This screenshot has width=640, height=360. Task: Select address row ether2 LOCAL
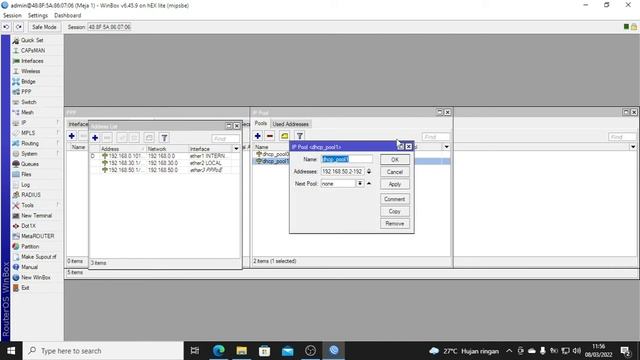[x=165, y=163]
